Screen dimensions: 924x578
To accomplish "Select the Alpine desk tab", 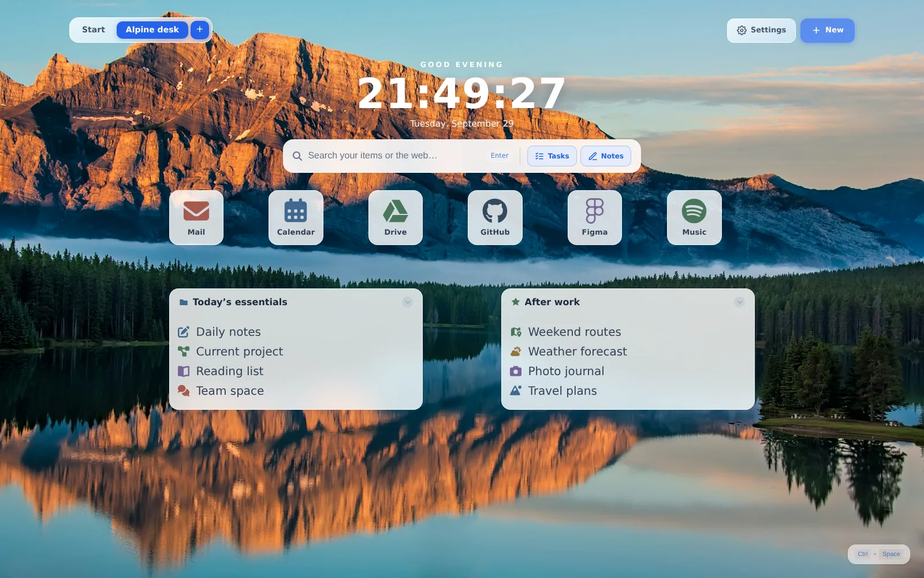I will pyautogui.click(x=152, y=29).
